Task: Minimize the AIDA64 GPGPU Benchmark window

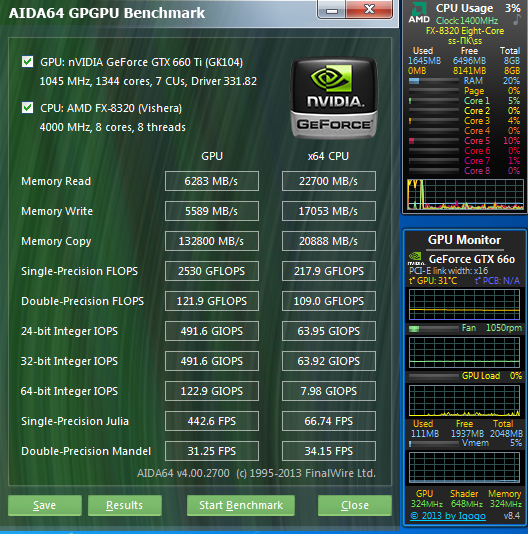Action: pos(331,10)
